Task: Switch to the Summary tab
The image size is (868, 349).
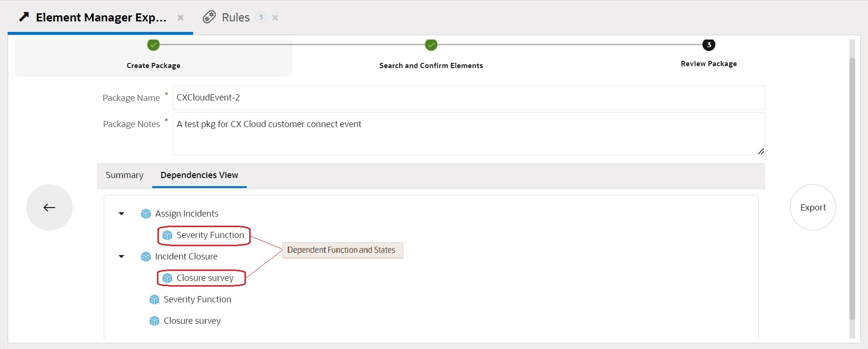Action: coord(124,175)
